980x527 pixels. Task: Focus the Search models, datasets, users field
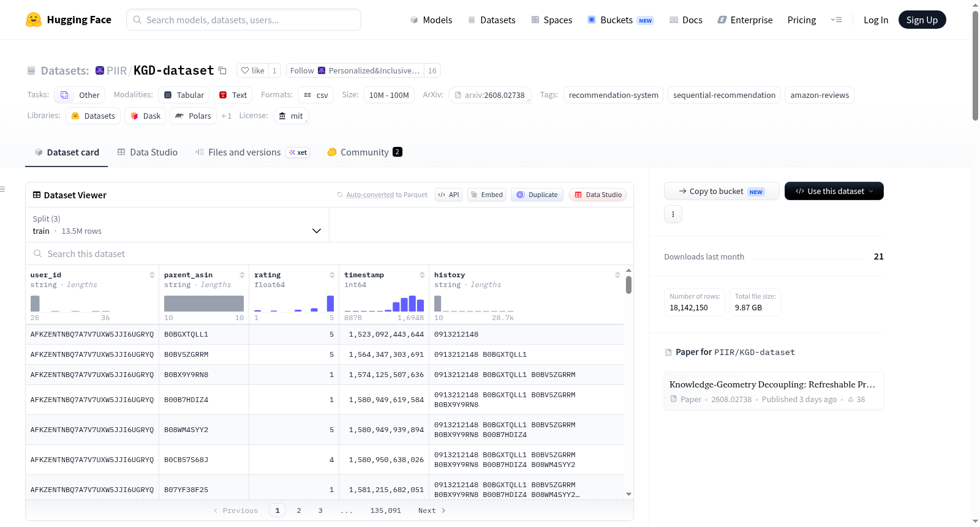tap(244, 20)
